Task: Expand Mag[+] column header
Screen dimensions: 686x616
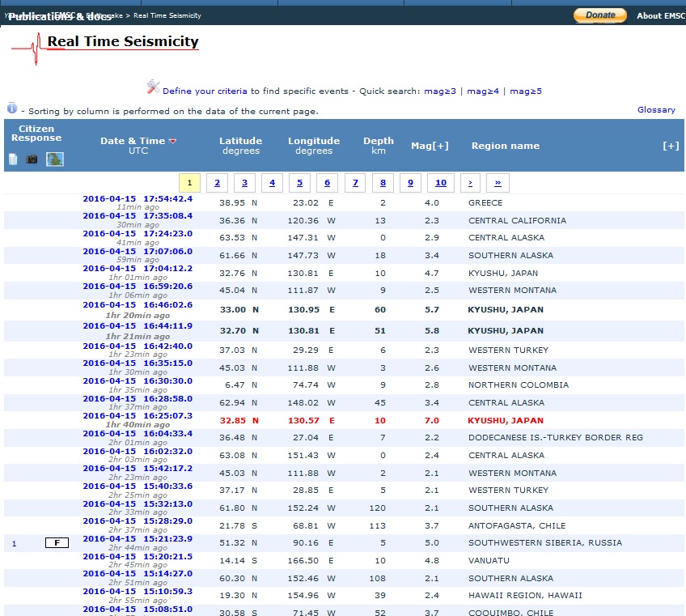Action: 430,146
